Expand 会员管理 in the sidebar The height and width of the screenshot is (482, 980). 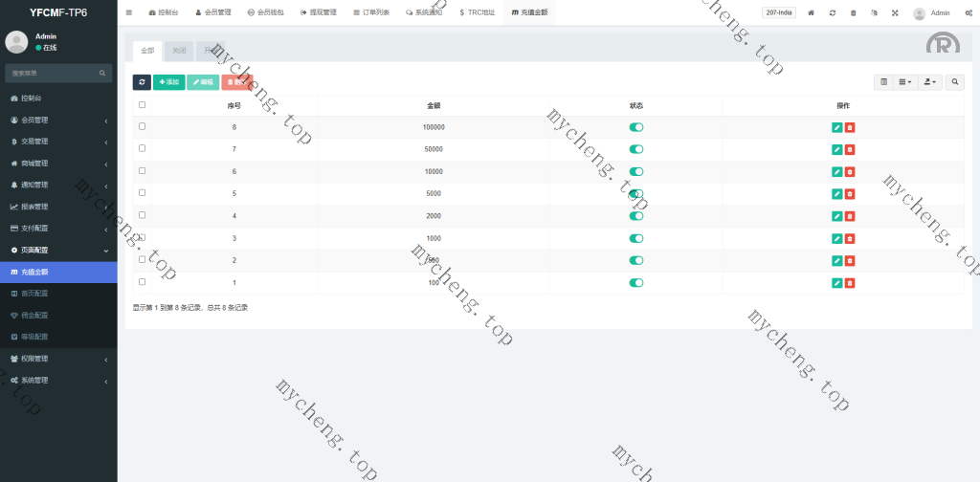[57, 120]
